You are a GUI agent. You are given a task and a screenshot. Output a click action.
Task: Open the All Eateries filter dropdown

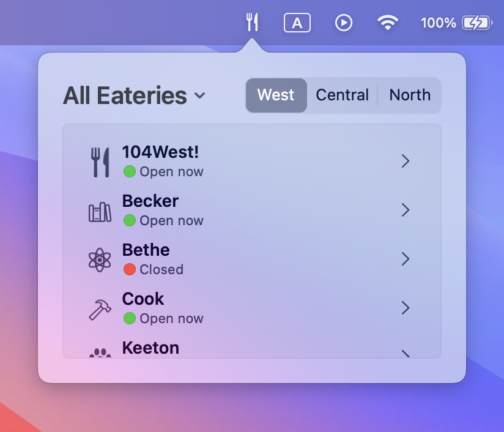(x=134, y=95)
